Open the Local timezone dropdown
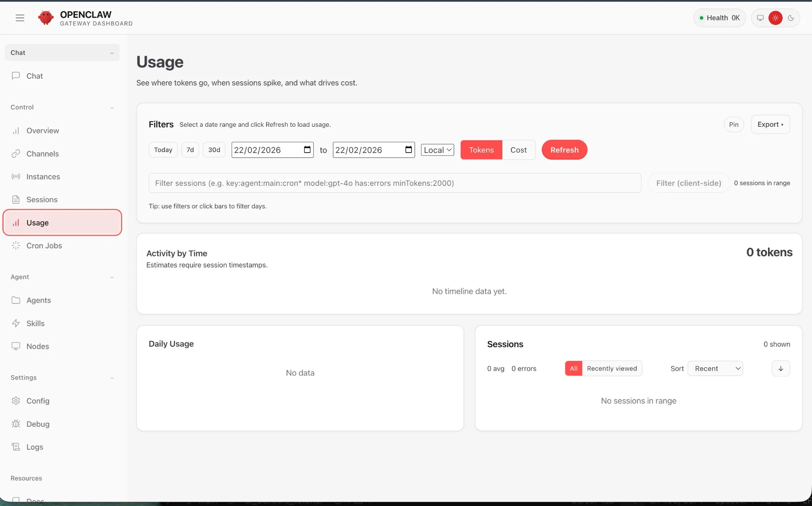 (437, 150)
